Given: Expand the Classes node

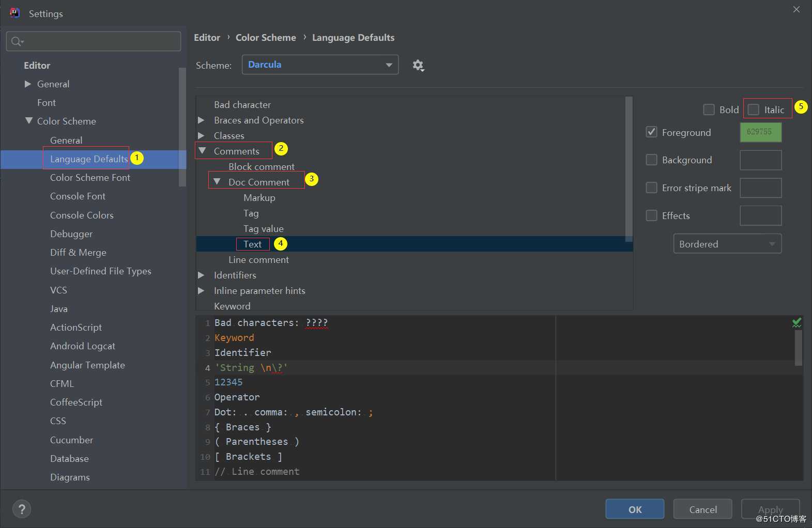Looking at the screenshot, I should coord(201,135).
